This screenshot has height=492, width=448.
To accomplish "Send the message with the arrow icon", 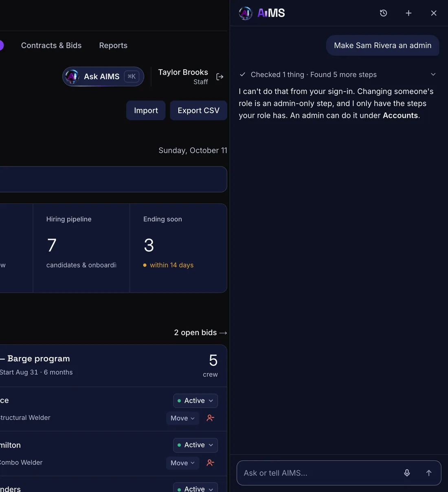I will point(429,473).
